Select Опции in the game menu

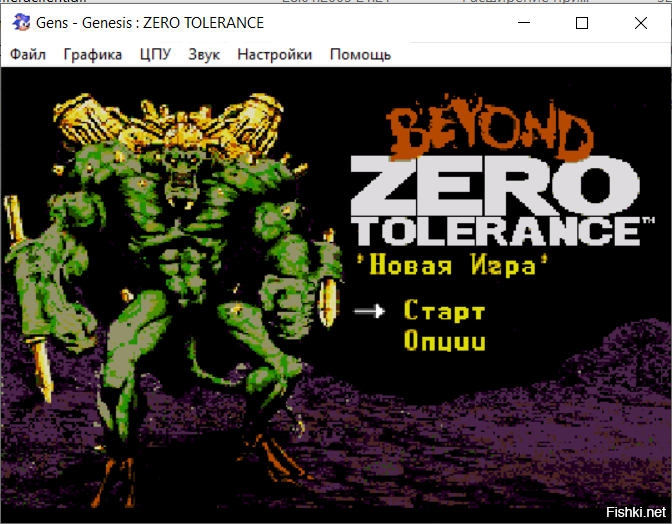point(444,341)
